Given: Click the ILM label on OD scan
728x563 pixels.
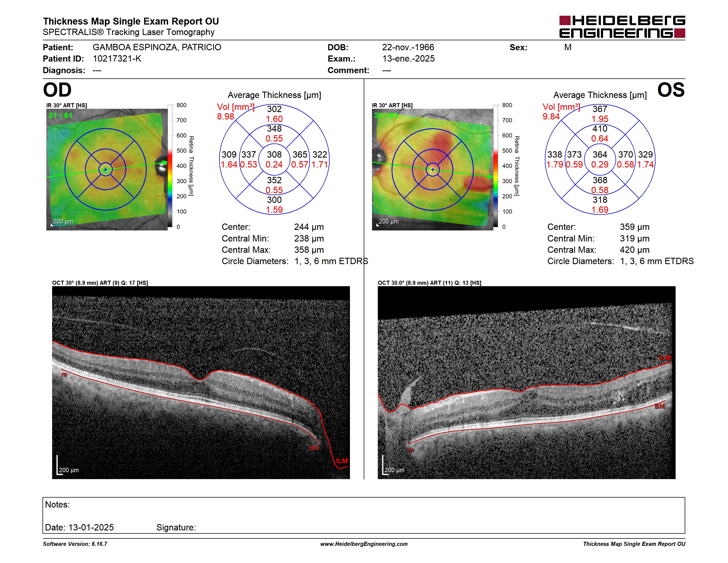Looking at the screenshot, I should point(342,461).
